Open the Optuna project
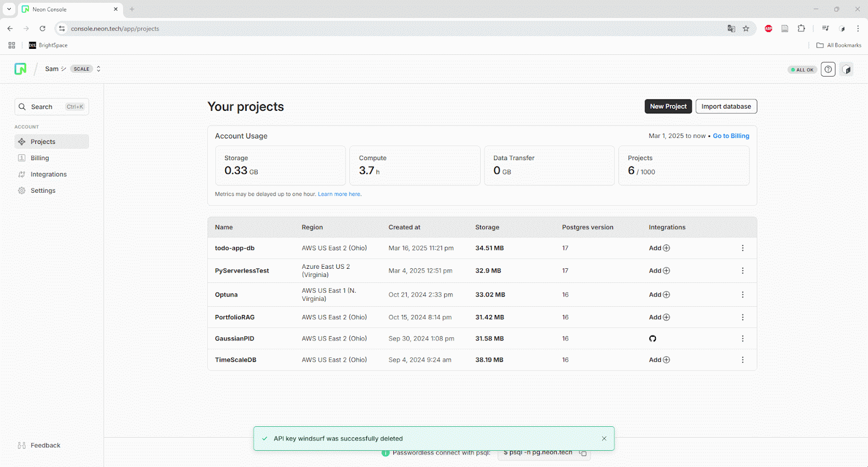This screenshot has height=467, width=868. click(x=226, y=295)
